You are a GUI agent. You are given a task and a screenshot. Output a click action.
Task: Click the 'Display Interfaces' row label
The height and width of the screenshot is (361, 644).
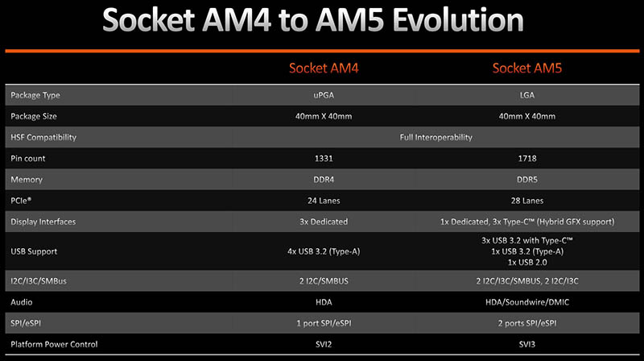coord(43,222)
